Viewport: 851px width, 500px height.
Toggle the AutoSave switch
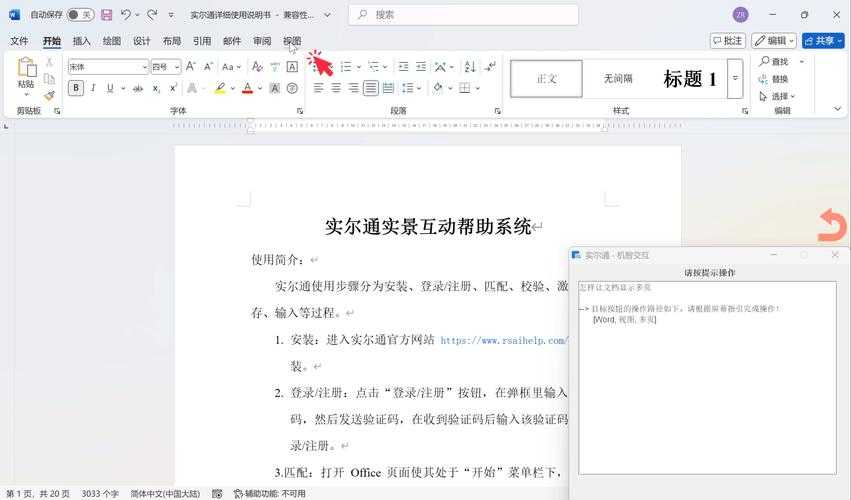80,15
